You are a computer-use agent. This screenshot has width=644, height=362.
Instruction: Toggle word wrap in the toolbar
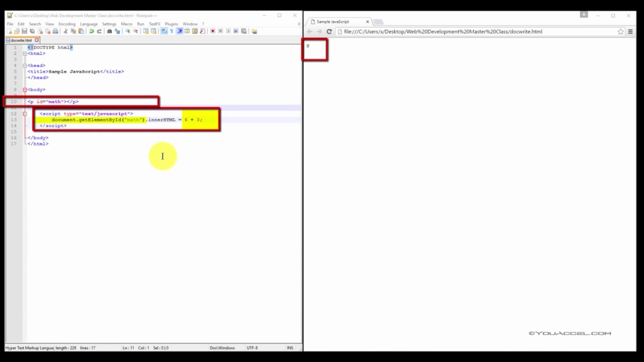click(164, 31)
